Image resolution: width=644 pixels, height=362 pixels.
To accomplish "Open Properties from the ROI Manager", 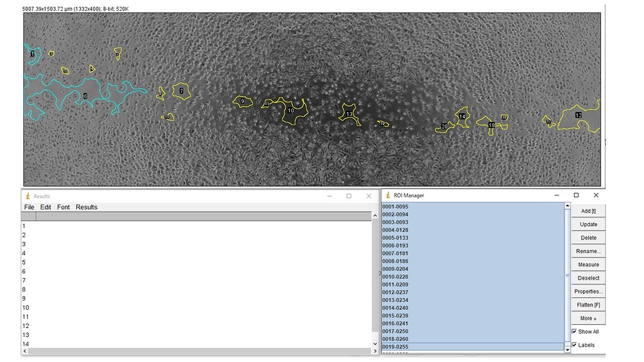I will click(x=588, y=291).
